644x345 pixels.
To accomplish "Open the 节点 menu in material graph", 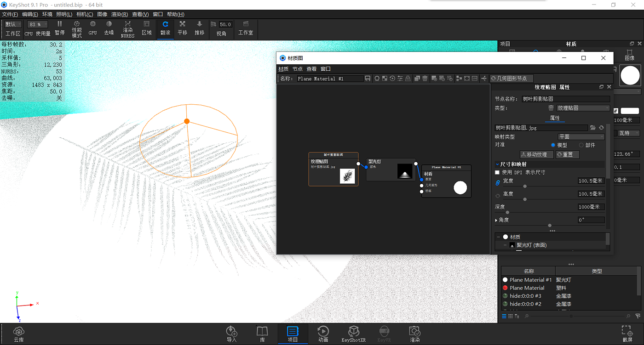I will tap(298, 69).
